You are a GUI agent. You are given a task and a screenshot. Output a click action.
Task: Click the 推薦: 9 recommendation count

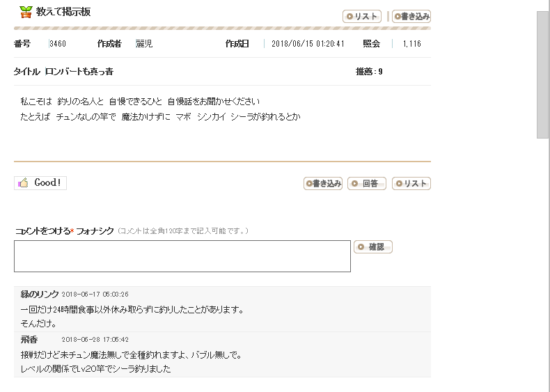click(x=369, y=72)
